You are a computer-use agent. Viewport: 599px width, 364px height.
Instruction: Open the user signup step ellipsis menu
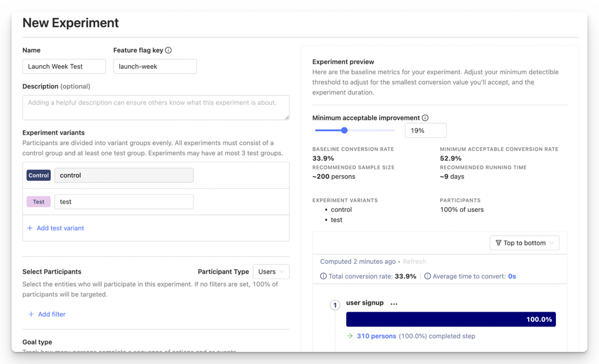[394, 304]
